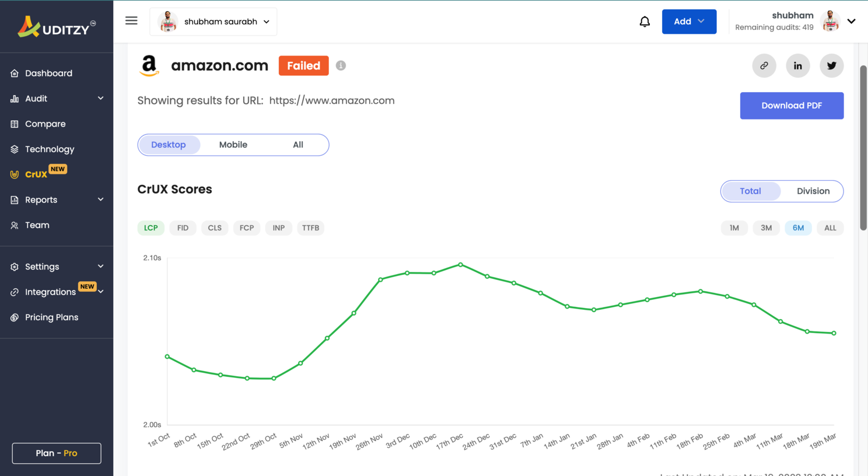This screenshot has width=868, height=476.
Task: Click the Reports icon in sidebar
Action: pyautogui.click(x=15, y=199)
